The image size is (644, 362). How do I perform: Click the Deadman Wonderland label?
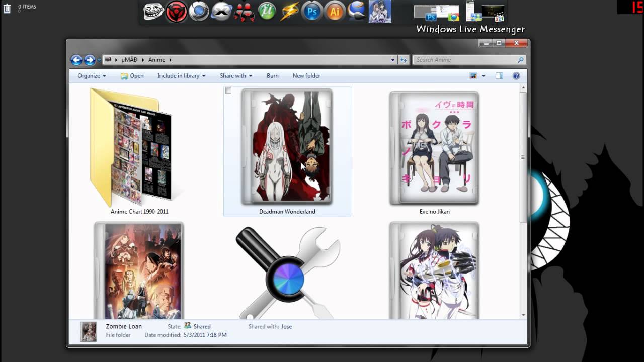pyautogui.click(x=287, y=212)
